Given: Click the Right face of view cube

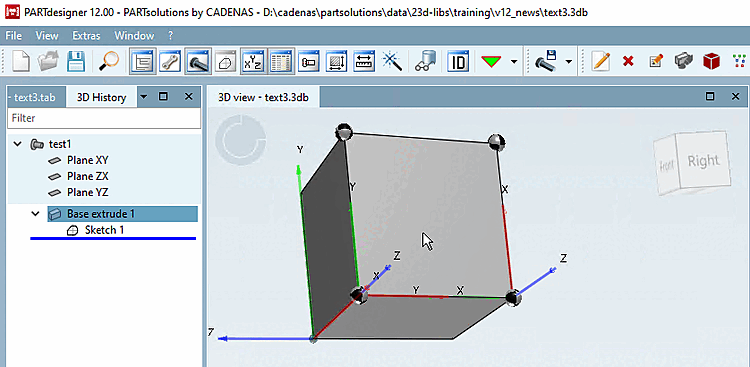Looking at the screenshot, I should click(704, 161).
